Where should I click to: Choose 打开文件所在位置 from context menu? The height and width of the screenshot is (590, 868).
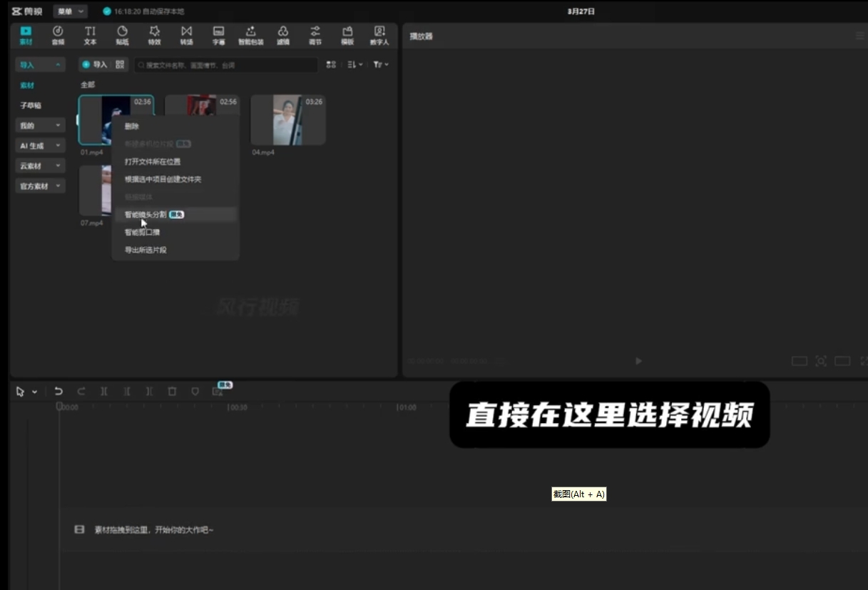[153, 162]
